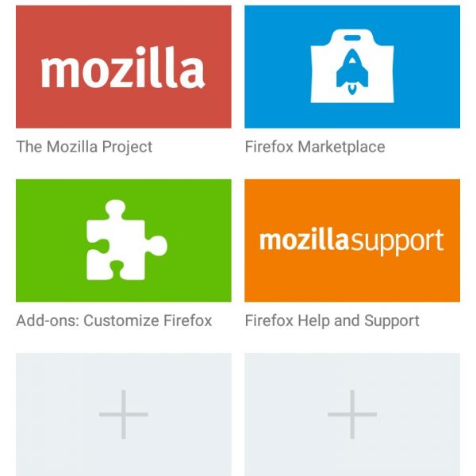Viewport: 476px width, 476px height.
Task: Open 'Add-ons: Customize Firefox' caption link
Action: tap(114, 321)
